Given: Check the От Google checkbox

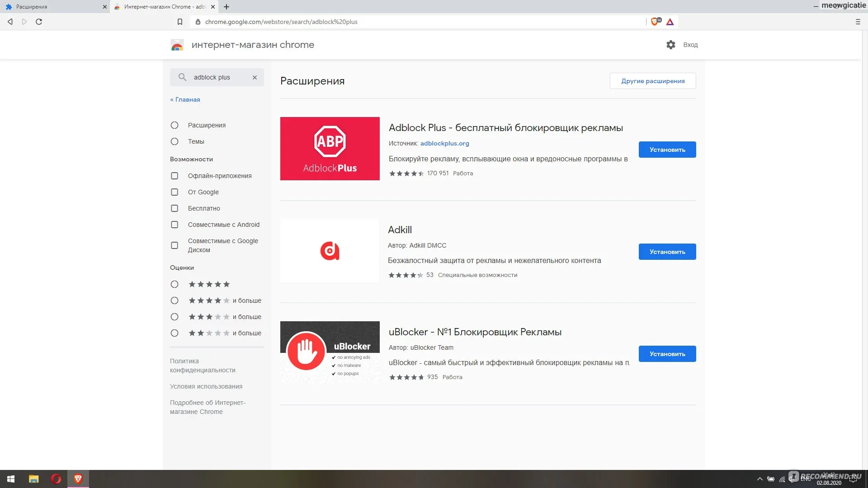Looking at the screenshot, I should [175, 192].
